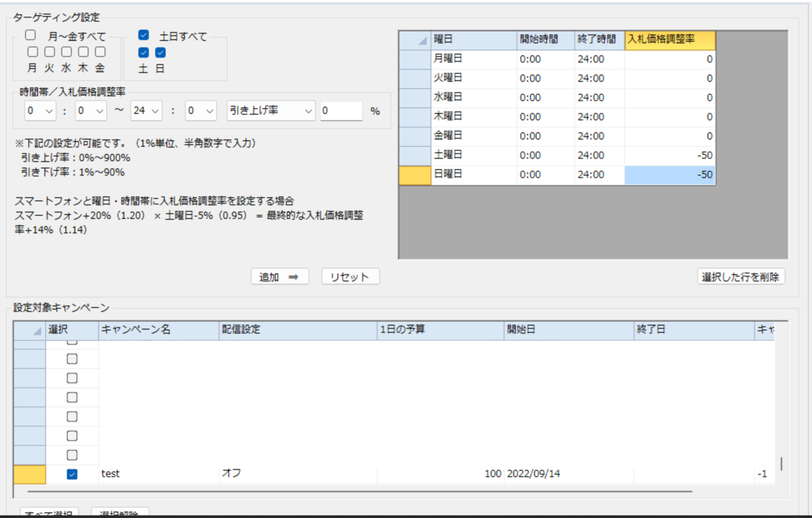Open the end hour dropdown showing 24
This screenshot has width=812, height=518.
pos(146,111)
